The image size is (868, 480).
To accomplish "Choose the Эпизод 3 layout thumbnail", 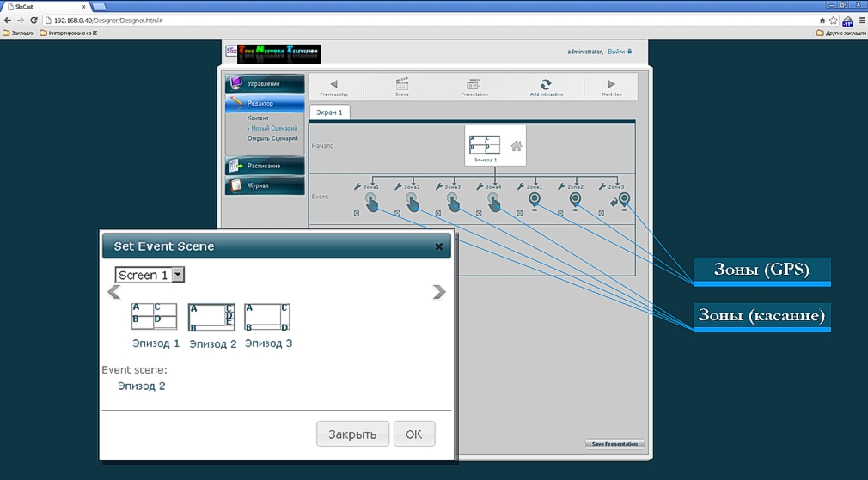I will pyautogui.click(x=266, y=317).
